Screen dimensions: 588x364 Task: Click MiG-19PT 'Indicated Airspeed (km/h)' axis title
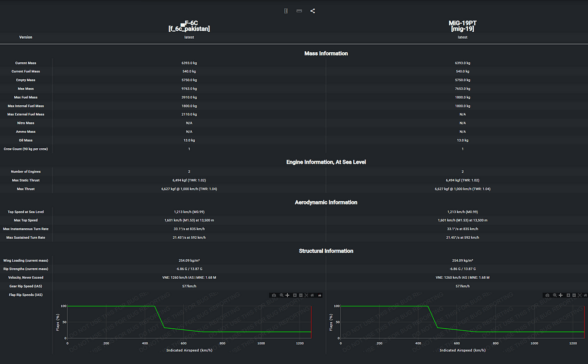463,350
